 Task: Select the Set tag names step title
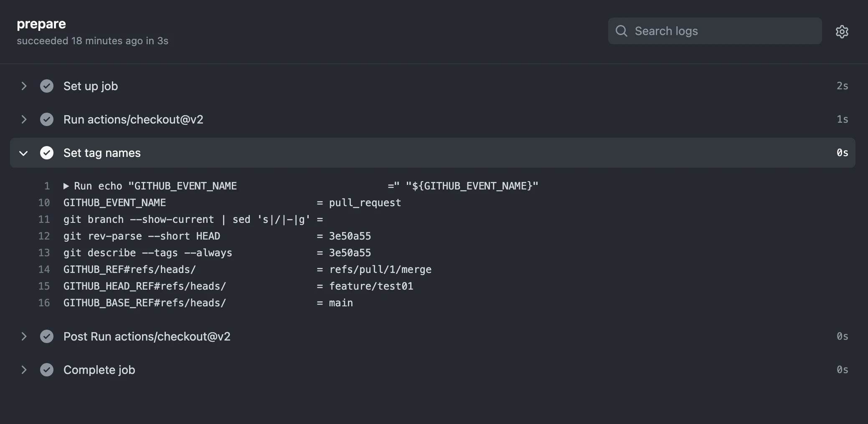(102, 153)
